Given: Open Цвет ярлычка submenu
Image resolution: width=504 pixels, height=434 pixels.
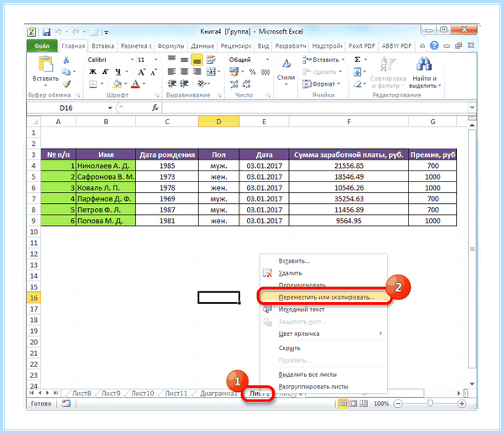Looking at the screenshot, I should 323,334.
